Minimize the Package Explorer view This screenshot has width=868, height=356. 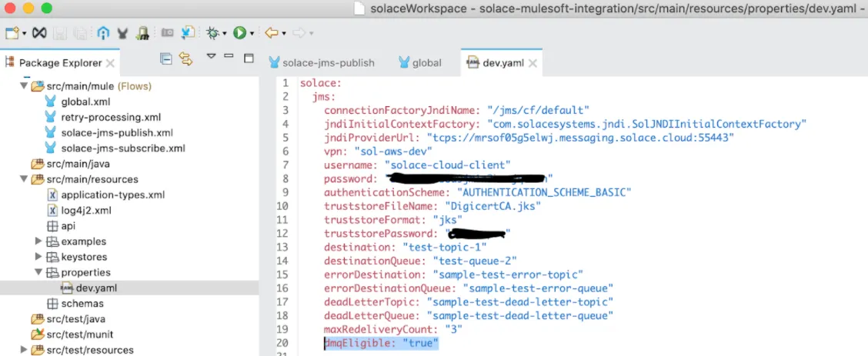(x=229, y=56)
